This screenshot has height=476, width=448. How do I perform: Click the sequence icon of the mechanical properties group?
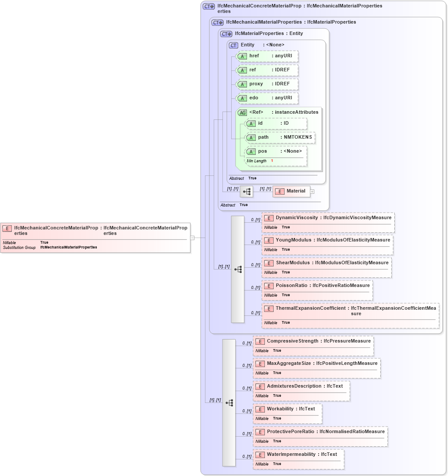[x=239, y=269]
